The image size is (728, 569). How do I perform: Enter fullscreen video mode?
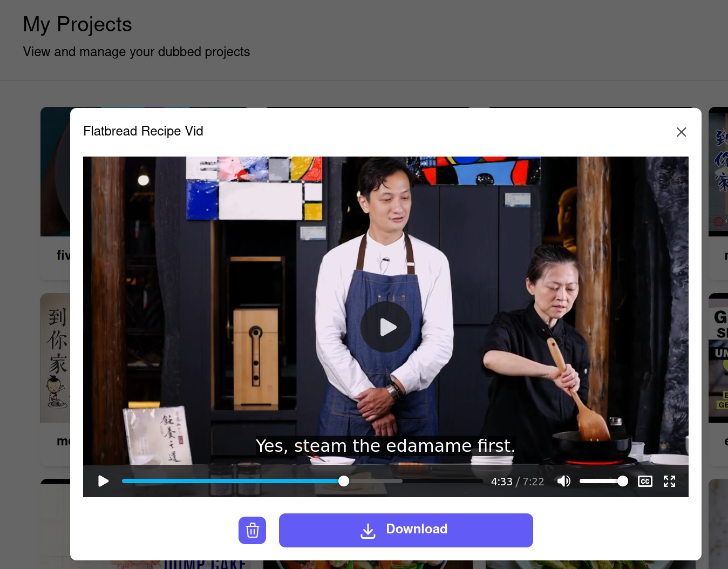669,481
